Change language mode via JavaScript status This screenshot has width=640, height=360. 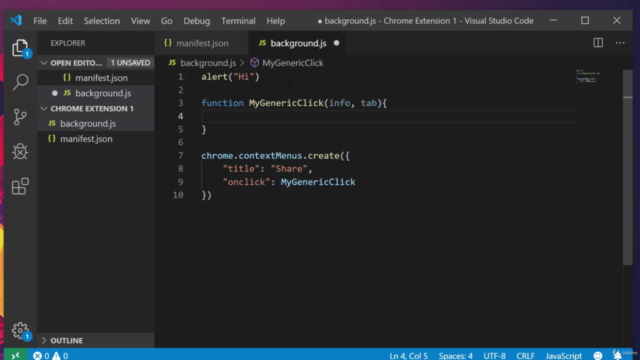coord(564,356)
